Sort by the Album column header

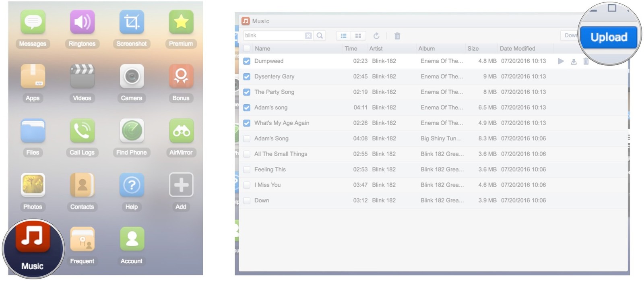pyautogui.click(x=427, y=48)
